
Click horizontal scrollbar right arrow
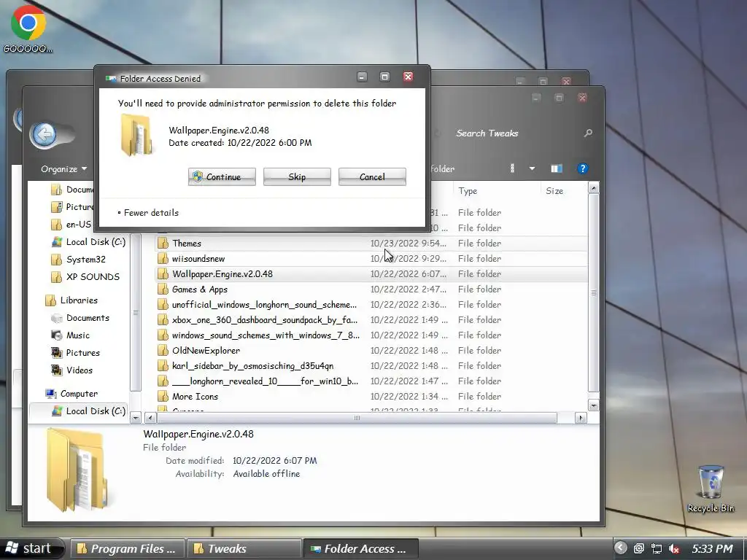581,418
